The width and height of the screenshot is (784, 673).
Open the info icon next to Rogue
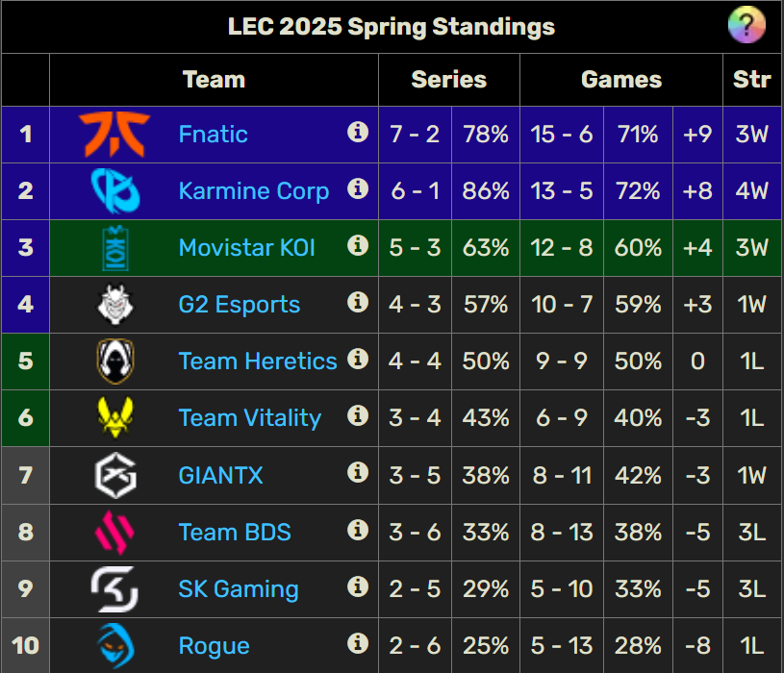tap(358, 643)
